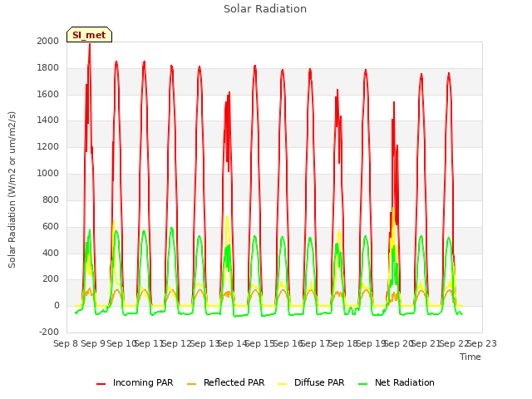532x399 pixels.
Task: Toggle the Incoming PAR legend entry
Action: [x=135, y=382]
